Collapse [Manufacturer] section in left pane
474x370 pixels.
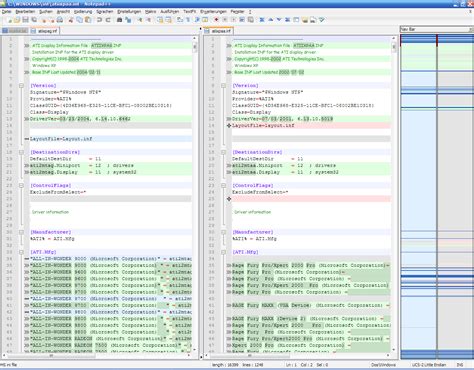pos(21,232)
